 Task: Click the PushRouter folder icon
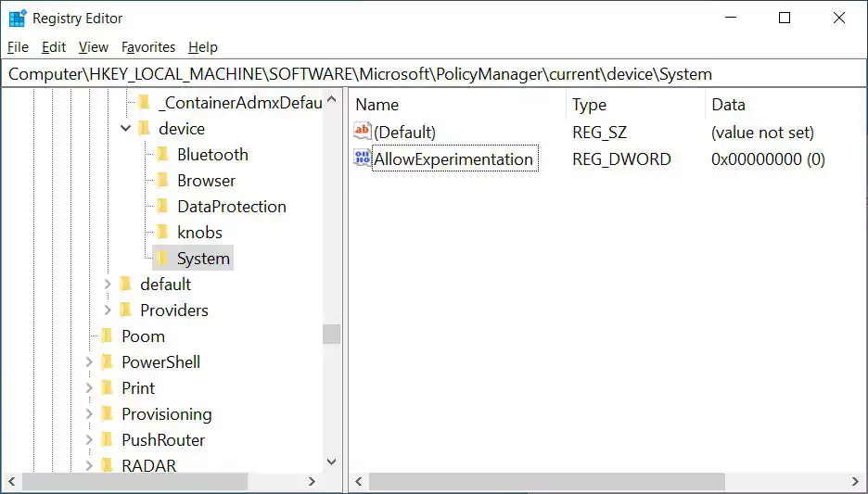[x=107, y=440]
